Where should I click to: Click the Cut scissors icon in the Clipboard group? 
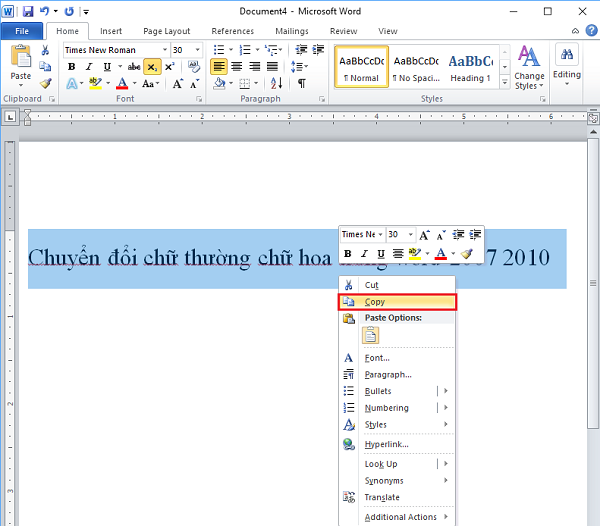tap(45, 50)
